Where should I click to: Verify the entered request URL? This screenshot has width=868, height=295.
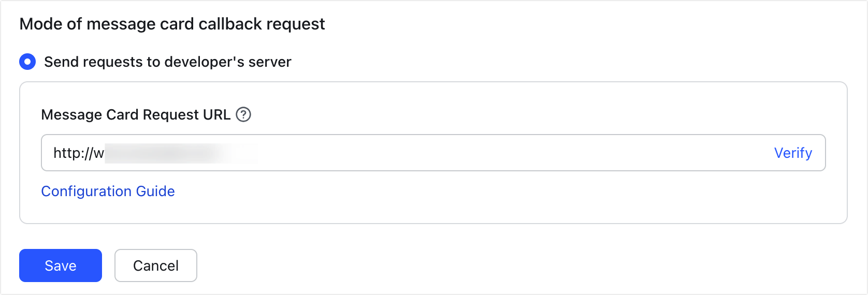click(x=792, y=153)
